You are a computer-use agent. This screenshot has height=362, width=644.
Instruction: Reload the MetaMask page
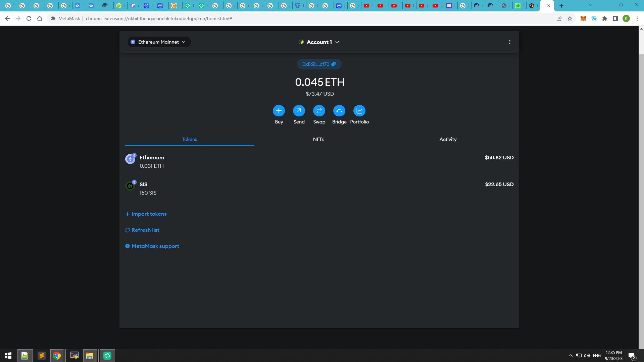click(x=29, y=18)
